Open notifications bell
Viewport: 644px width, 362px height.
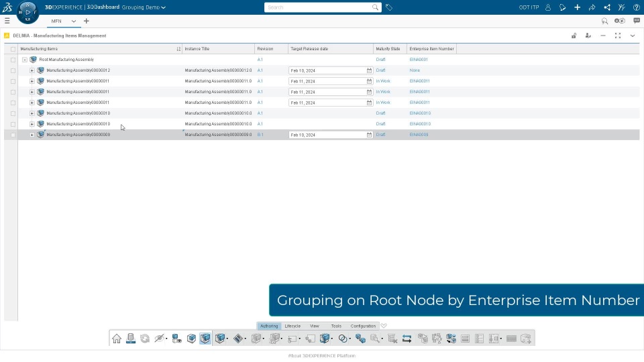(563, 7)
